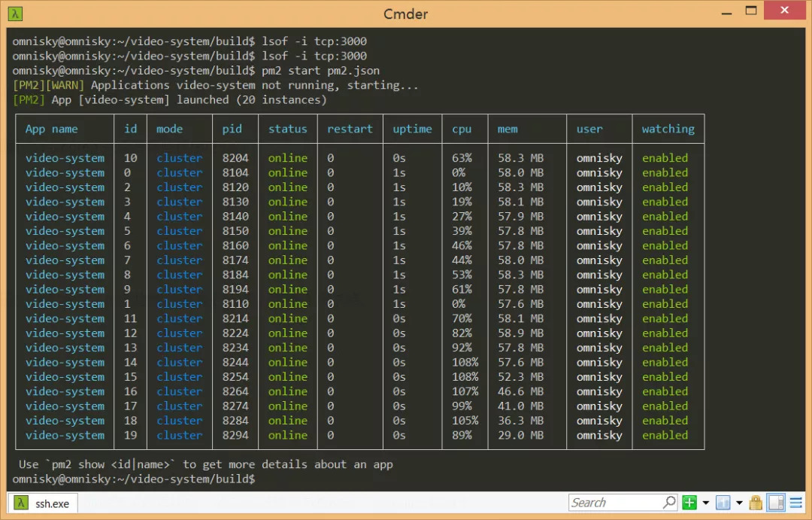This screenshot has height=520, width=812.
Task: Switch to the ssh.exe tab
Action: 51,503
